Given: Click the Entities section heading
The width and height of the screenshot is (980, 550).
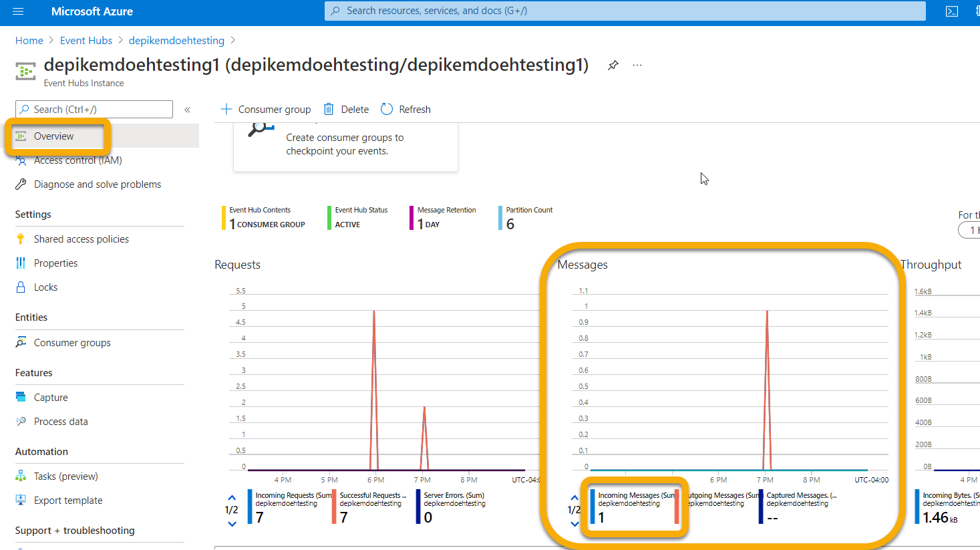Looking at the screenshot, I should pyautogui.click(x=31, y=317).
